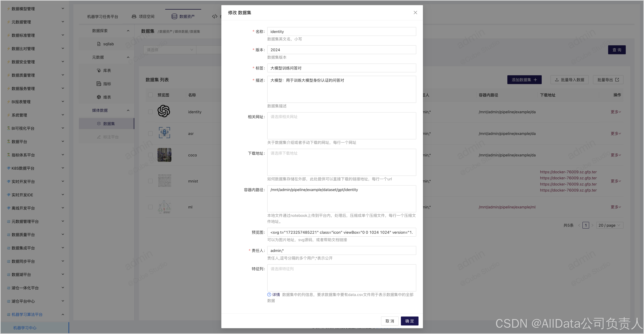Image resolution: width=644 pixels, height=334 pixels.
Task: Click the ml dataset preview thumbnail
Action: point(164,207)
